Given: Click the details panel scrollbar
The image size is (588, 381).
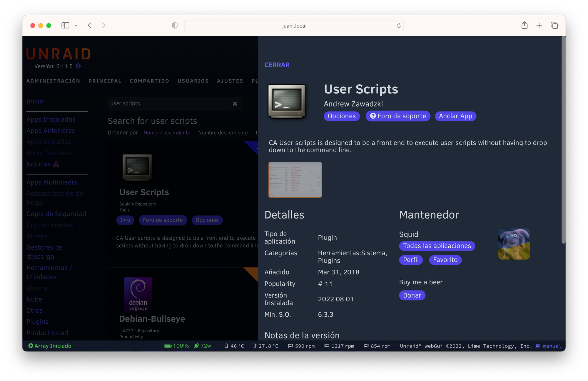Looking at the screenshot, I should pyautogui.click(x=563, y=140).
